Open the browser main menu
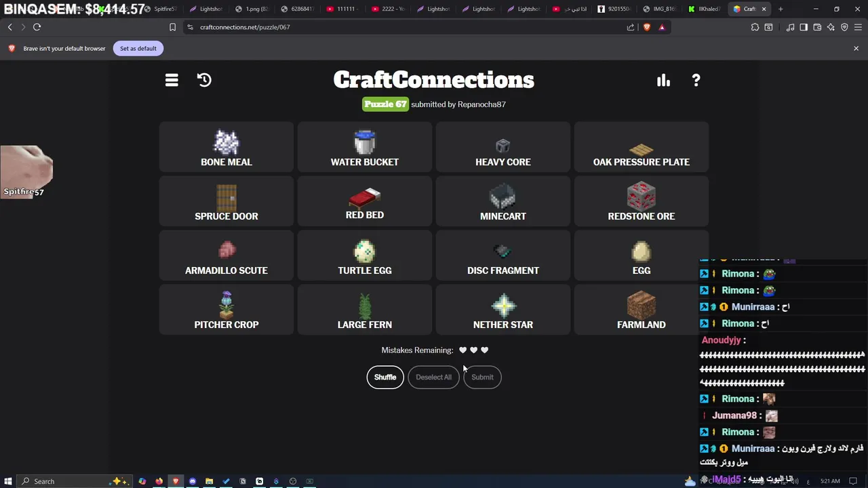Viewport: 868px width, 488px height. pyautogui.click(x=858, y=27)
